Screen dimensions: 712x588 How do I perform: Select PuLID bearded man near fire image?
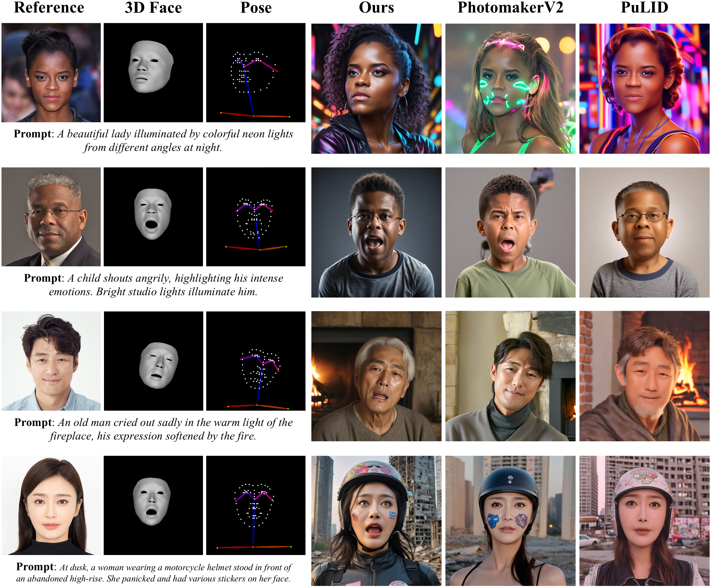tap(644, 376)
